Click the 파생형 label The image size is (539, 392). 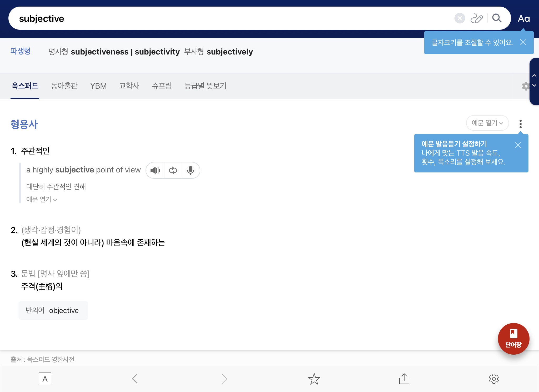click(x=21, y=51)
